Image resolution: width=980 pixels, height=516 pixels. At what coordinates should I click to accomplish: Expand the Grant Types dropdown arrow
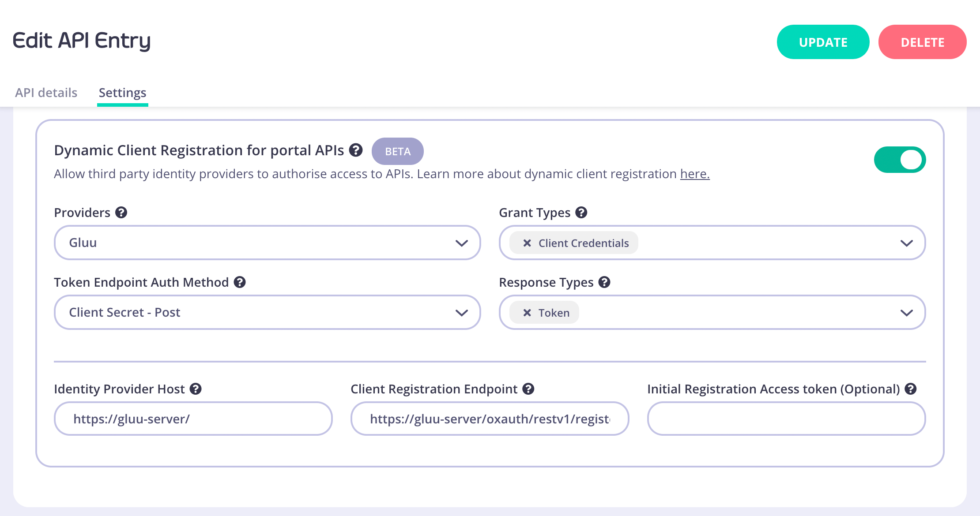click(x=906, y=243)
